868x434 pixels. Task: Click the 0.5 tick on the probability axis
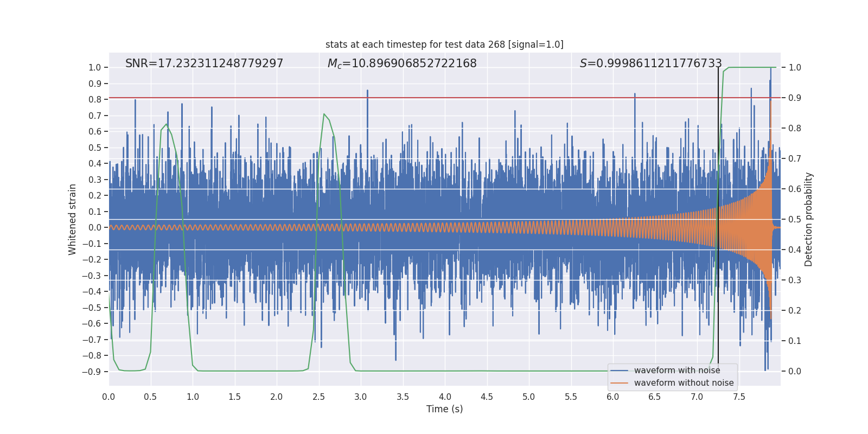(795, 219)
